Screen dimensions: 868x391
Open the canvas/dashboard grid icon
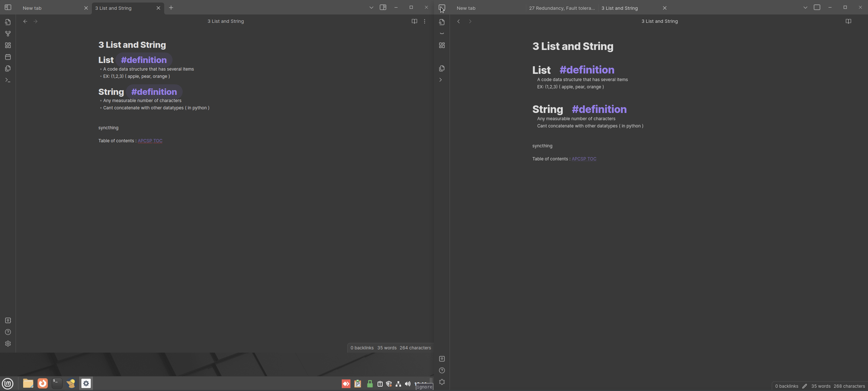[x=8, y=45]
